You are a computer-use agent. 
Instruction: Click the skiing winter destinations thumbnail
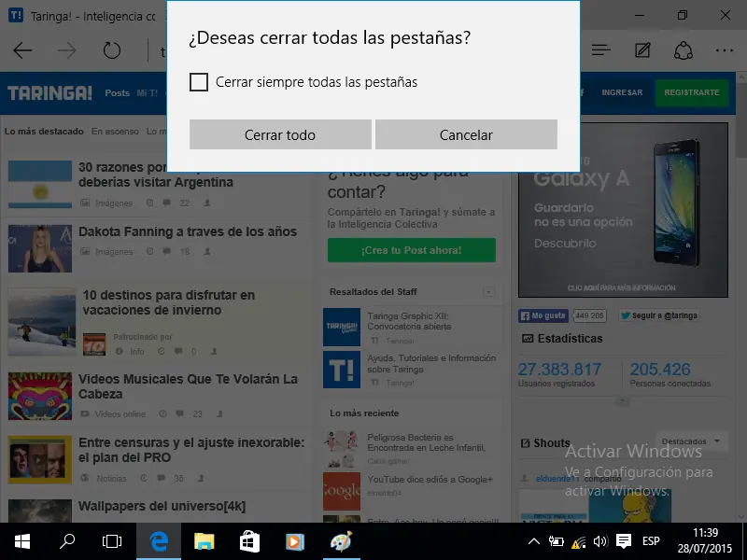pos(42,322)
